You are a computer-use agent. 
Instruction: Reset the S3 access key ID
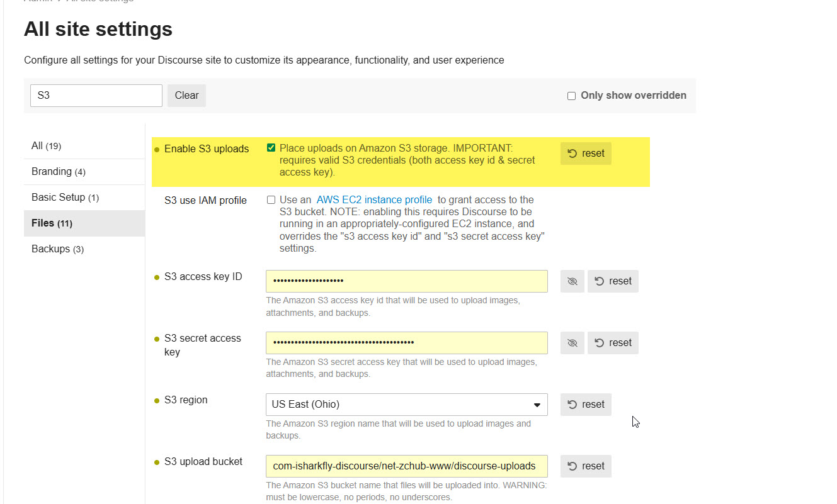click(613, 281)
